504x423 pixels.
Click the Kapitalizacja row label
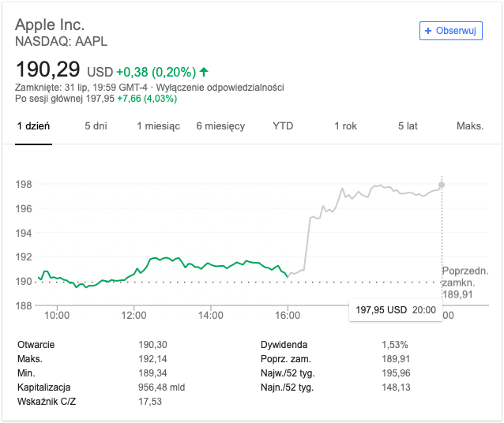pyautogui.click(x=44, y=387)
